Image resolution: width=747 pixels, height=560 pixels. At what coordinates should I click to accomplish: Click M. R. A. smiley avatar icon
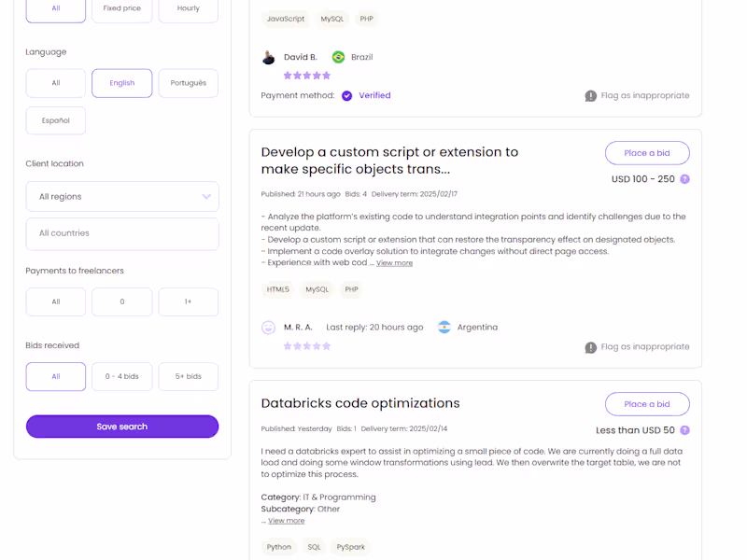269,328
